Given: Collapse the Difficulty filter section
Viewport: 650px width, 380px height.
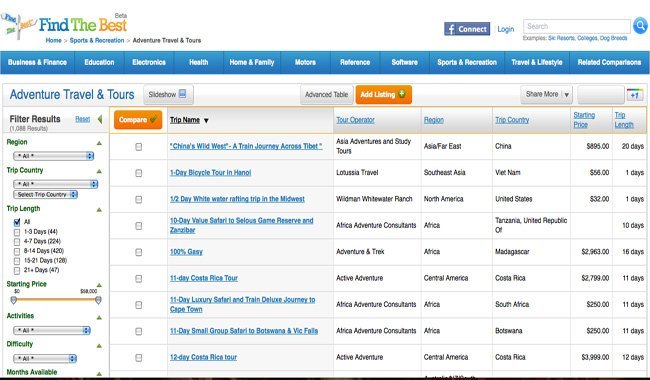Looking at the screenshot, I should [99, 346].
